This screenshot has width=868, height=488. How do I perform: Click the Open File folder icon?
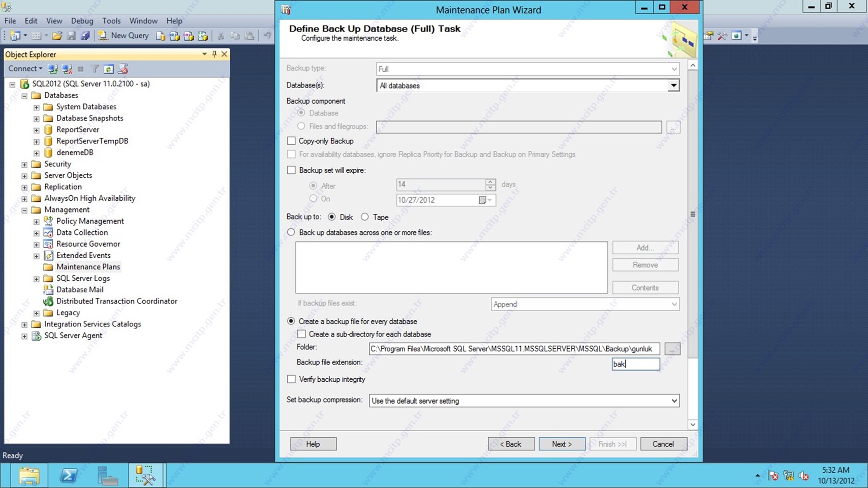pos(57,36)
